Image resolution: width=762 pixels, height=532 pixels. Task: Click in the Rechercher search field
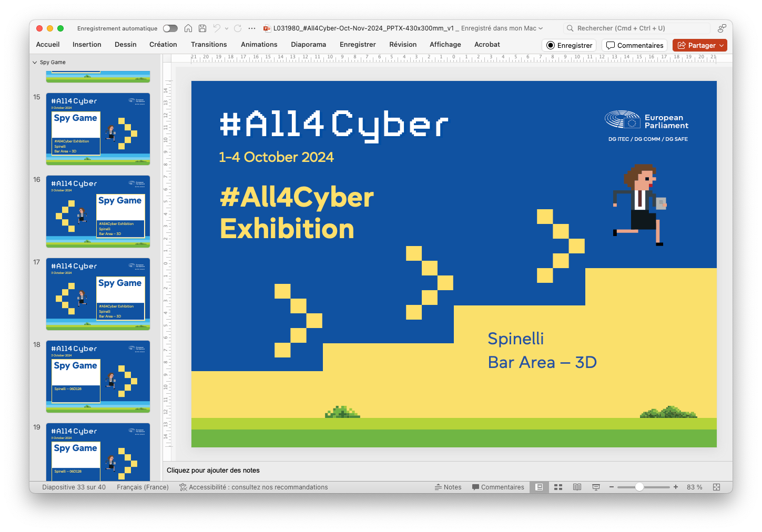(637, 28)
